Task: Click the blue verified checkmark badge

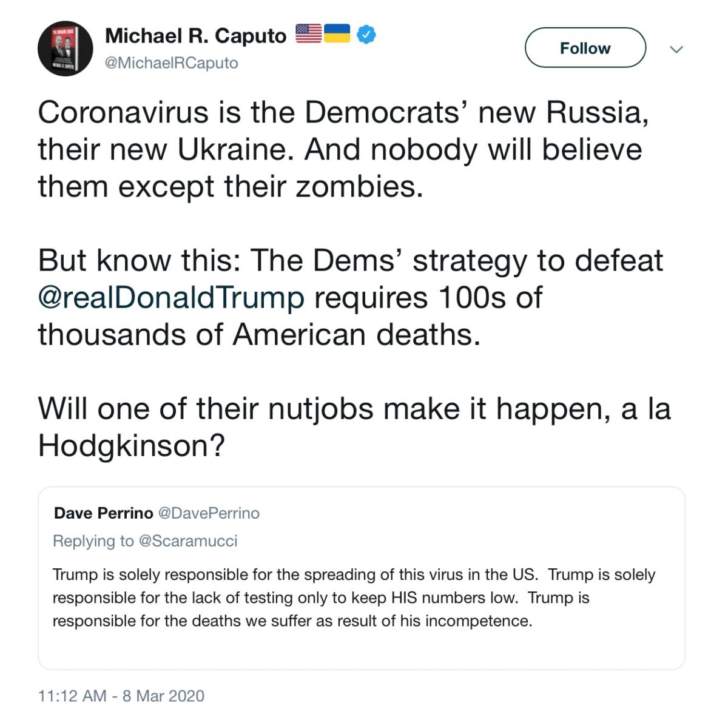Action: coord(366,35)
